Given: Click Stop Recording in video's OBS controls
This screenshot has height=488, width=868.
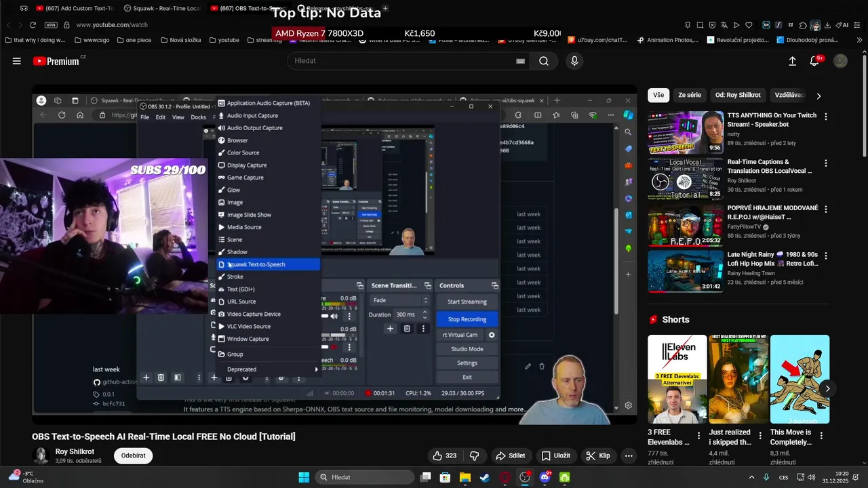Looking at the screenshot, I should (x=467, y=319).
